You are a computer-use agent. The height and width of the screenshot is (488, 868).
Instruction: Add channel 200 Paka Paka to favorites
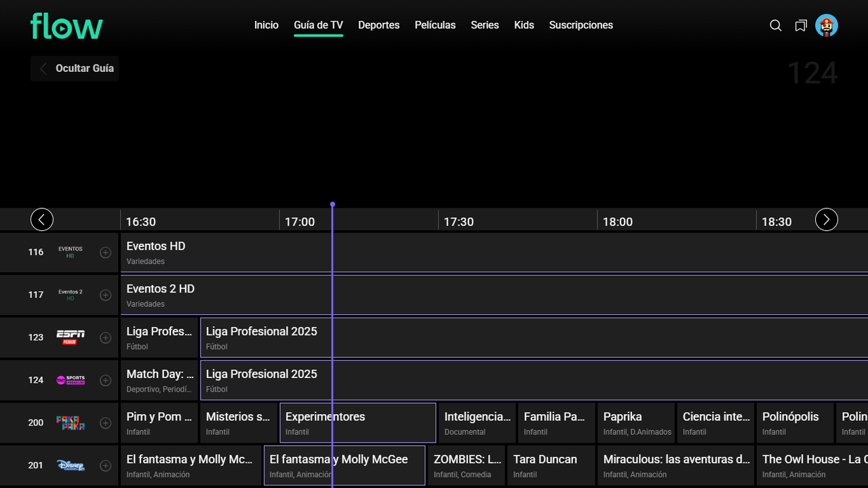point(105,423)
